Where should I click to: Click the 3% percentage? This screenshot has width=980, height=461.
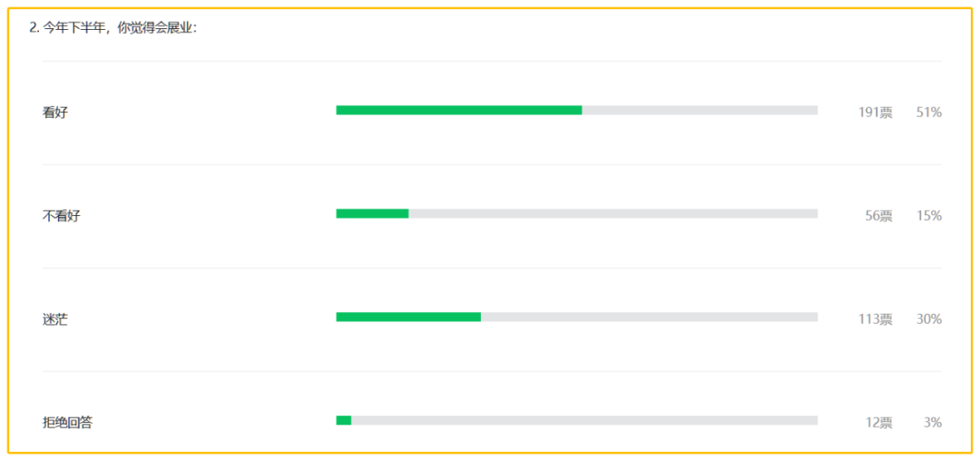(x=933, y=423)
